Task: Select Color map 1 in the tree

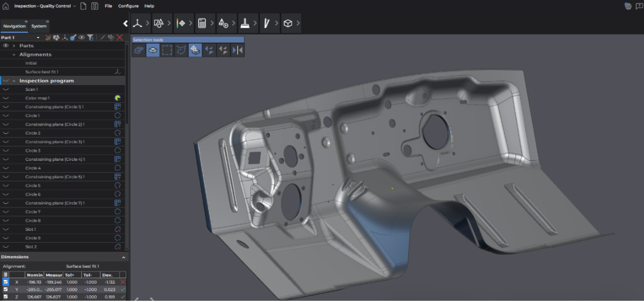Action: pyautogui.click(x=37, y=98)
